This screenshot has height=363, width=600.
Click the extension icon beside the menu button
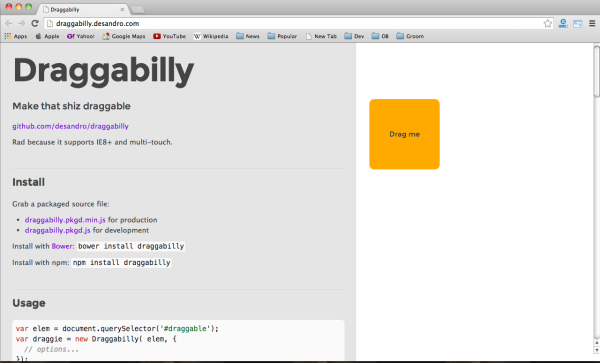(577, 24)
